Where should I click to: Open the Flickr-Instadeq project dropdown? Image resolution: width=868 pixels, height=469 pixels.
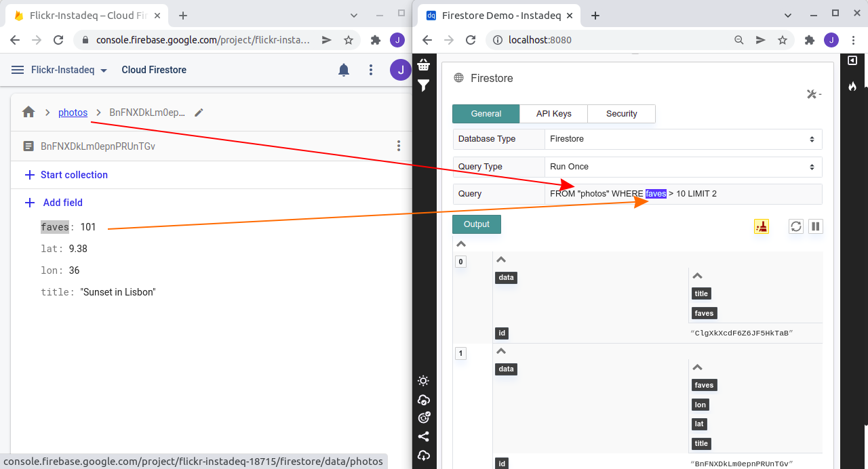pyautogui.click(x=69, y=70)
